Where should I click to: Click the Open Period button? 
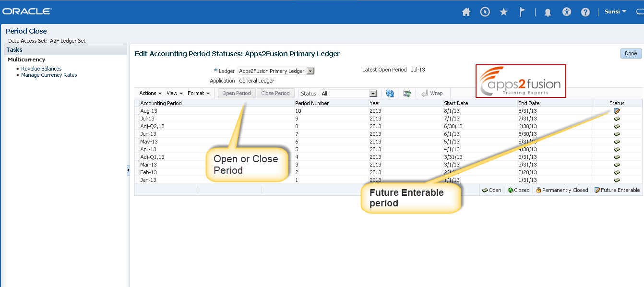coord(237,93)
